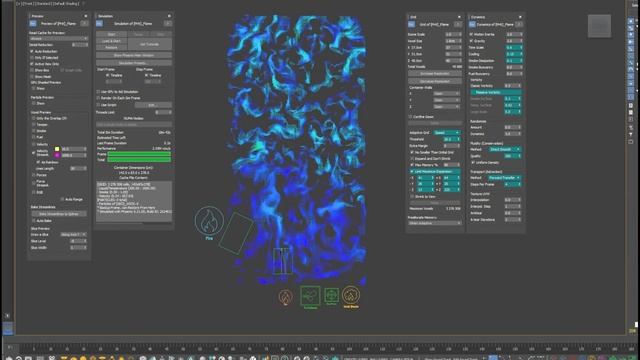Click the node picker button in Preview panel
Image resolution: width=640 pixels, height=360 pixels.
84,24
